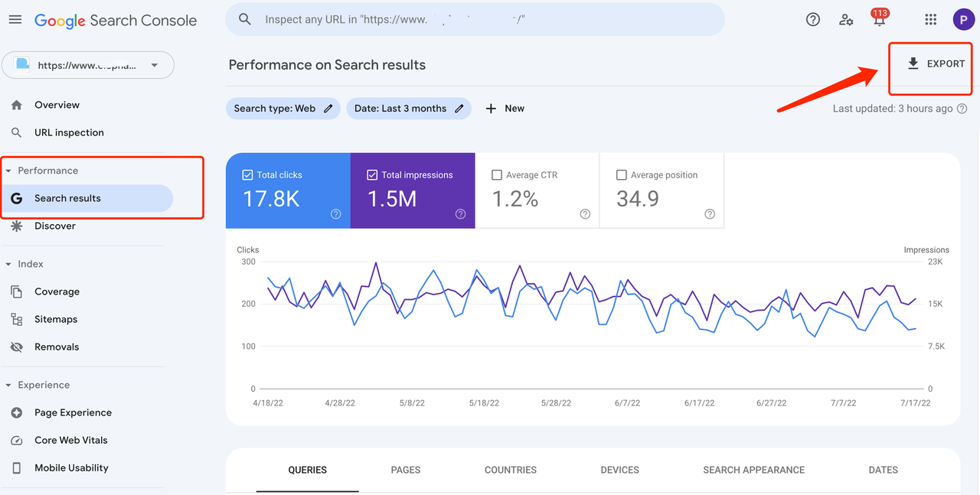Check the Average CTR checkbox

tap(497, 175)
